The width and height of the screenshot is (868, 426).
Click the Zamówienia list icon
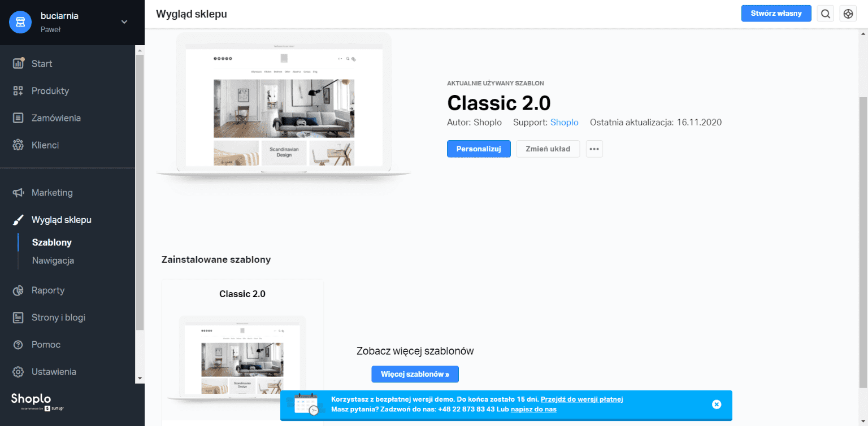coord(18,118)
